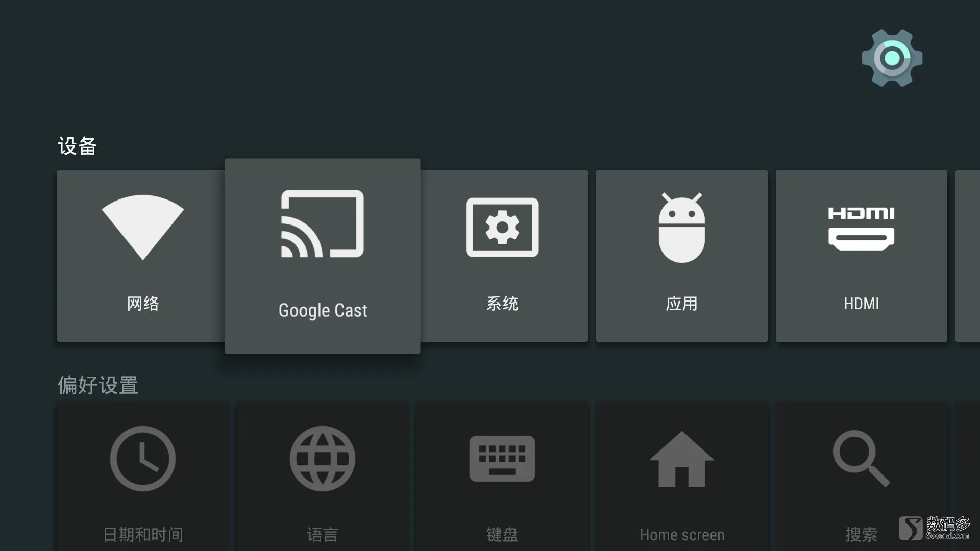The width and height of the screenshot is (980, 551).
Task: Open the 网络 network tile's Wi-Fi icon
Action: pos(143,228)
